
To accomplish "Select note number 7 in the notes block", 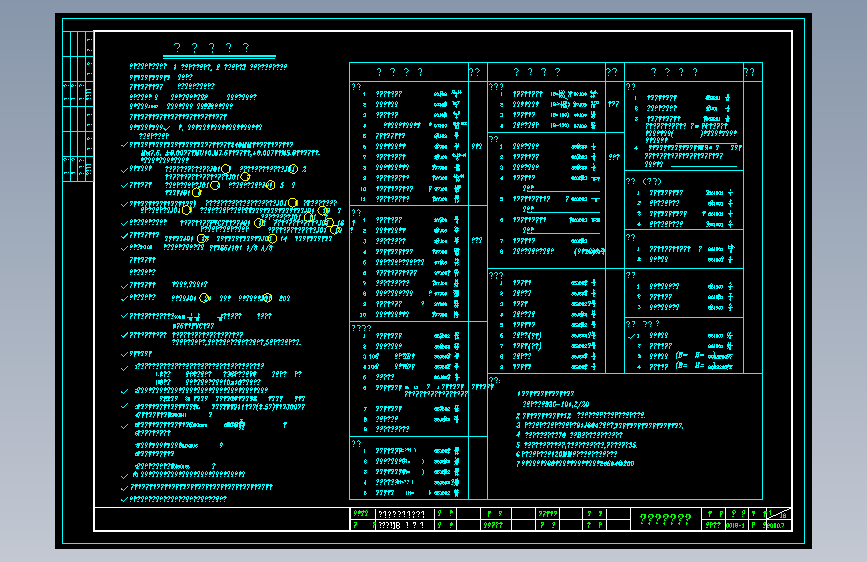I will pos(575,463).
